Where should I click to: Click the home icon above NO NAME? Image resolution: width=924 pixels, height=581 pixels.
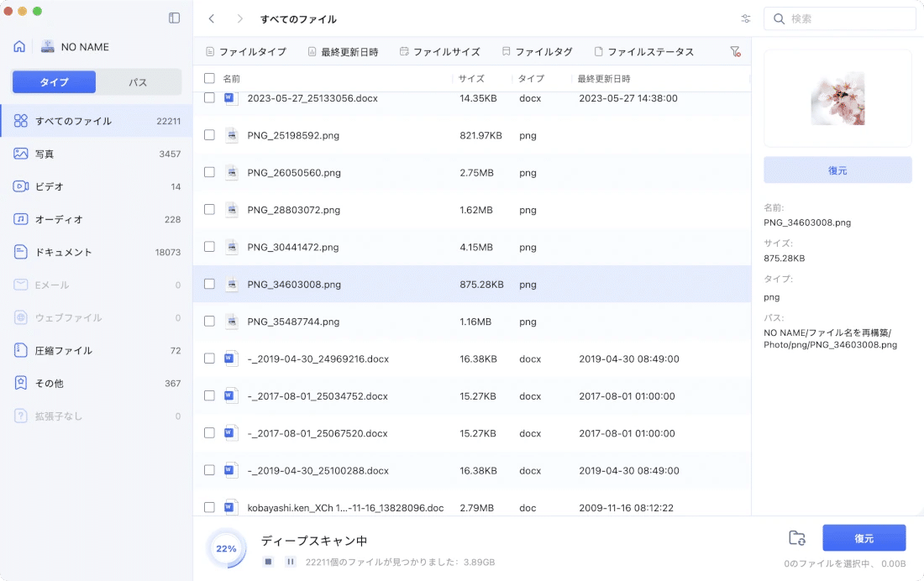(x=21, y=46)
